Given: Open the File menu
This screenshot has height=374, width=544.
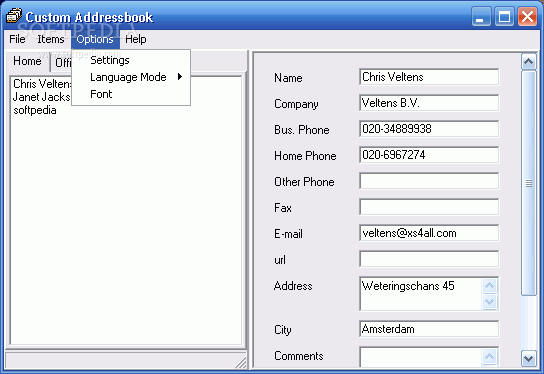Looking at the screenshot, I should tap(17, 39).
